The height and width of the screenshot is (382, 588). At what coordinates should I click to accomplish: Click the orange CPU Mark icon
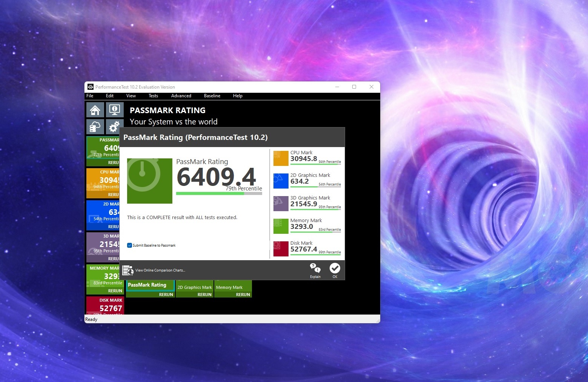pos(281,158)
